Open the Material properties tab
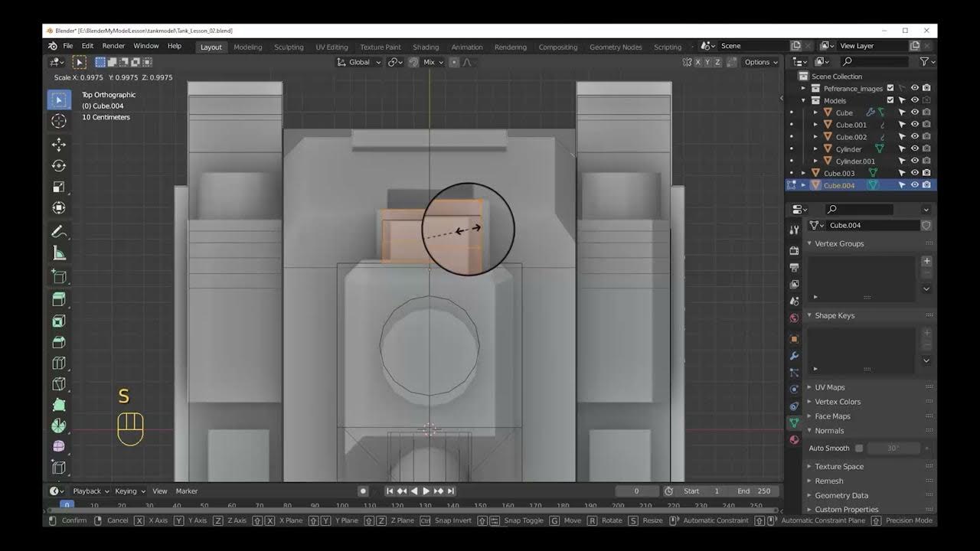 [794, 439]
